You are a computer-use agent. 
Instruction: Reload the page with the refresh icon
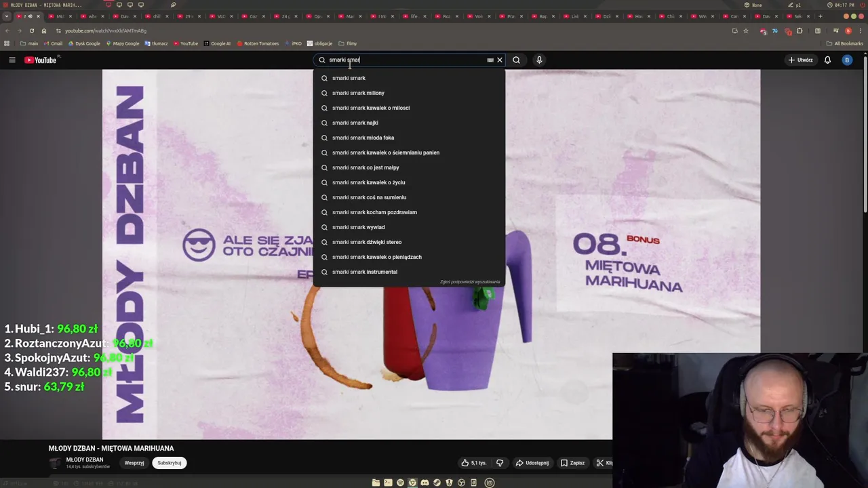click(31, 30)
